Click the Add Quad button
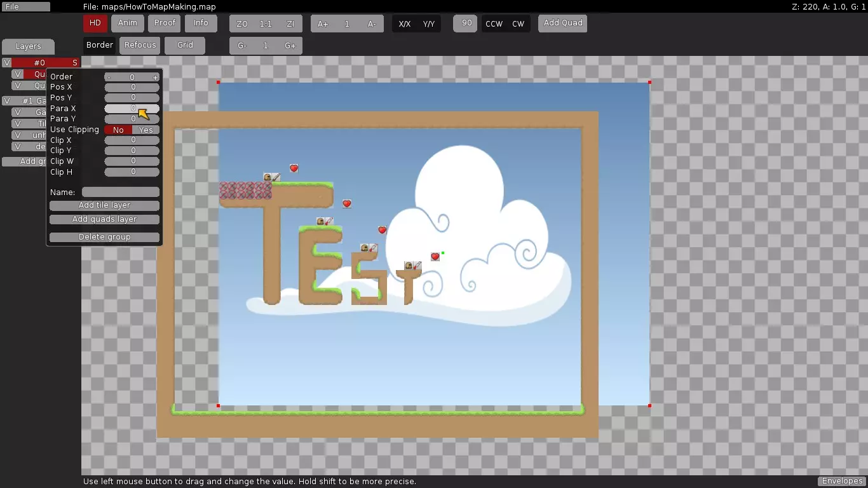868x488 pixels. [563, 23]
